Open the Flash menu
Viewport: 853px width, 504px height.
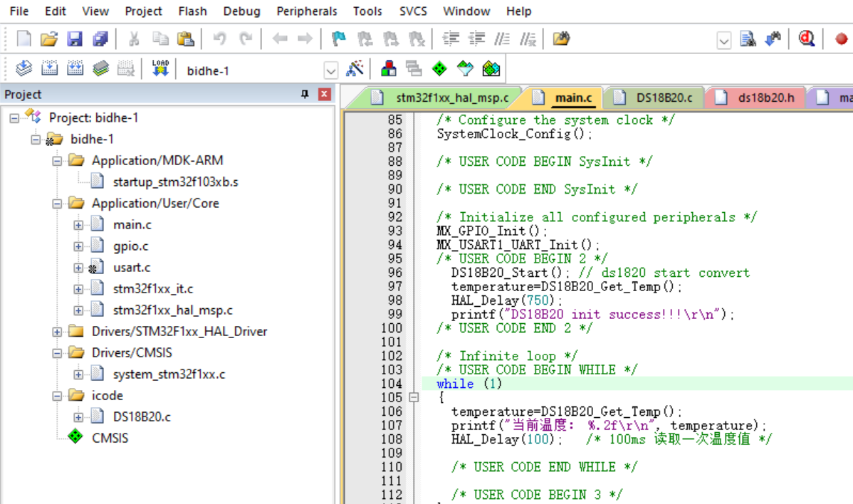(192, 11)
